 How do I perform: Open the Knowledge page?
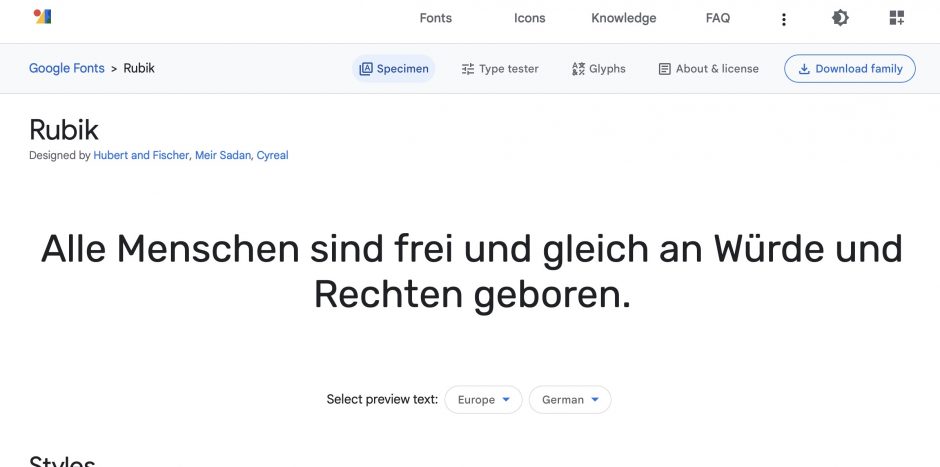pyautogui.click(x=623, y=18)
